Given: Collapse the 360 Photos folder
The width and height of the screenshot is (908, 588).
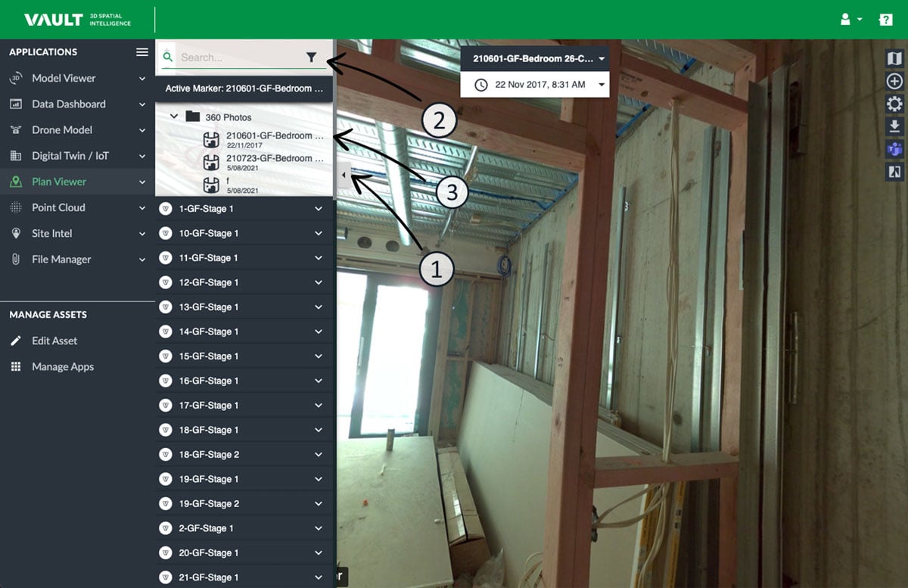Looking at the screenshot, I should click(175, 117).
